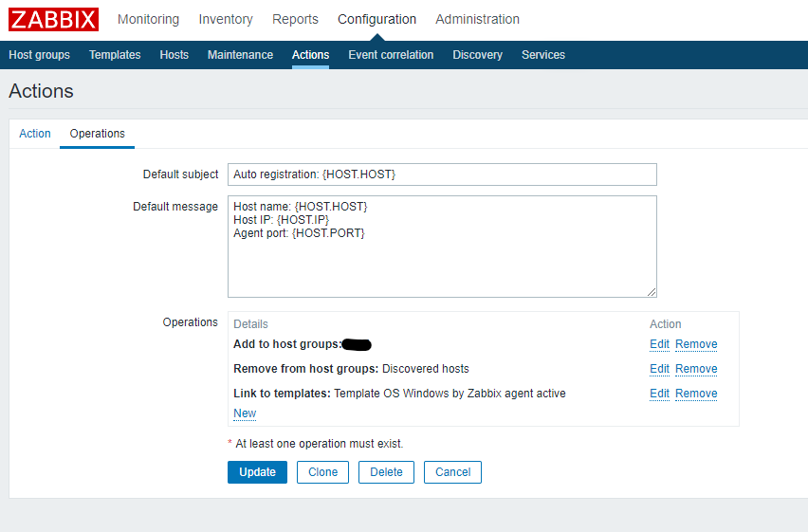Image resolution: width=808 pixels, height=532 pixels.
Task: Navigate to Discovery configuration
Action: (x=477, y=55)
